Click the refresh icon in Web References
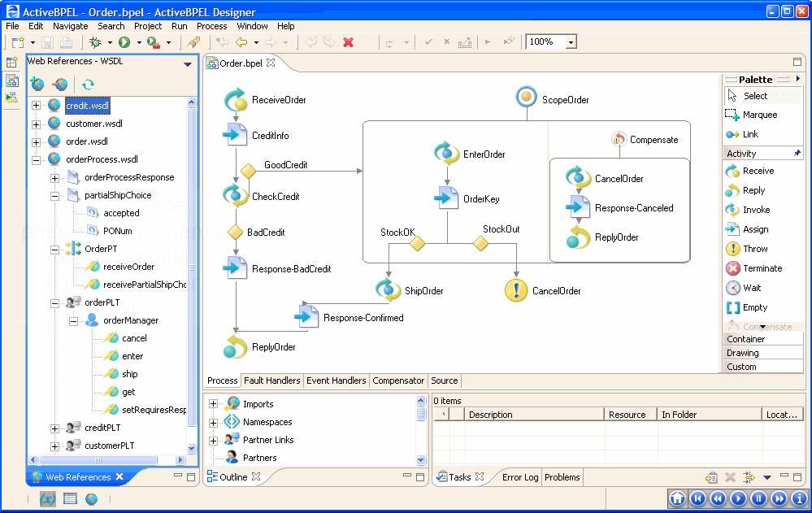 click(88, 84)
